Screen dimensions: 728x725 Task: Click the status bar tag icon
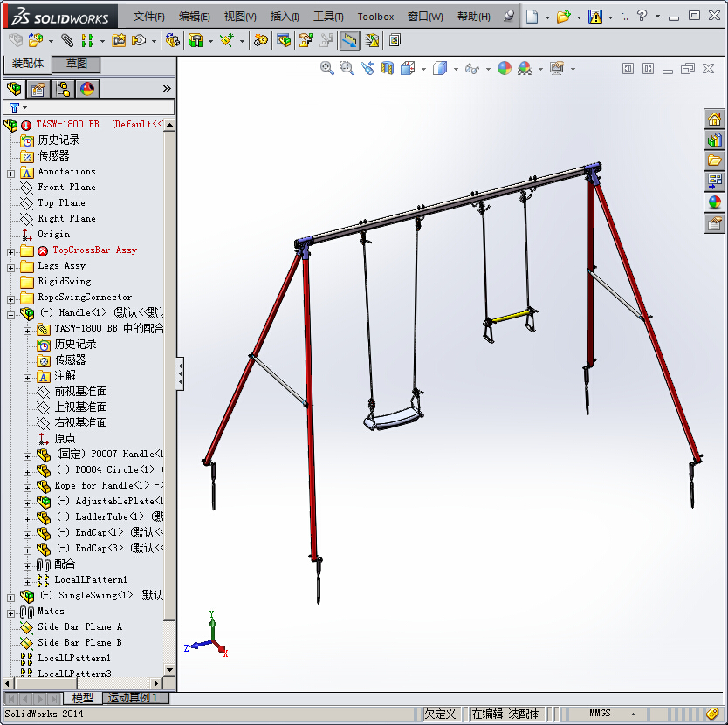(x=712, y=713)
